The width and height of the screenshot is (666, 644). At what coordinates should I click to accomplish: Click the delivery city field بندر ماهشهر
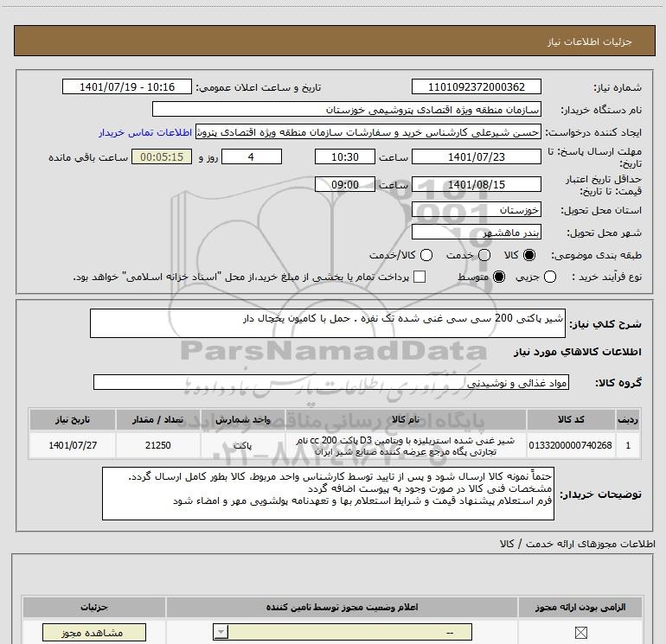coord(476,233)
